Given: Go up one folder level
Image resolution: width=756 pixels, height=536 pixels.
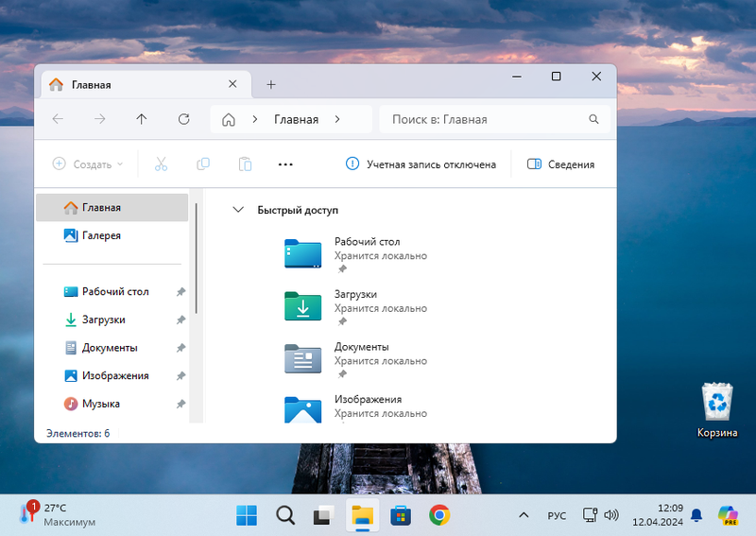Looking at the screenshot, I should coord(141,119).
